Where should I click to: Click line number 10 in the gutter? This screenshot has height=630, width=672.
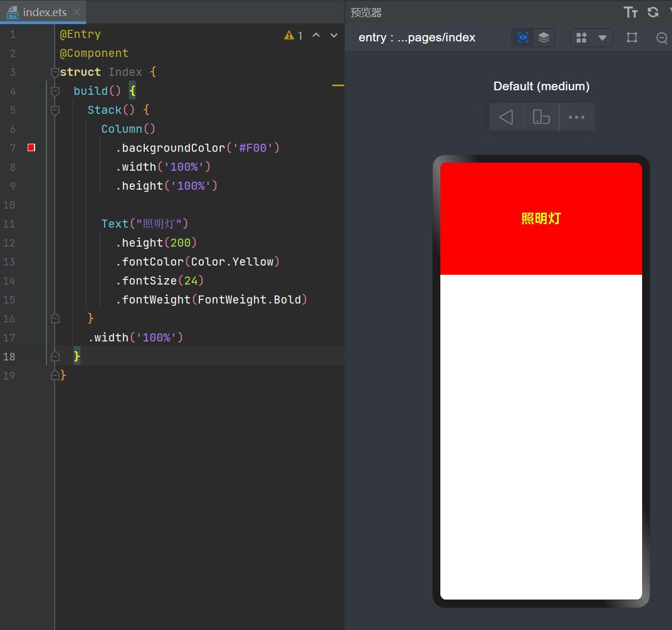pos(9,205)
